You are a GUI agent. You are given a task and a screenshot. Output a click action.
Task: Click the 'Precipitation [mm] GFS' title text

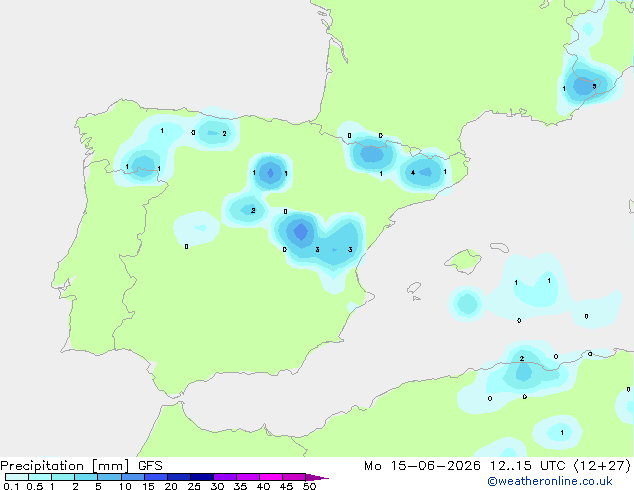point(81,466)
